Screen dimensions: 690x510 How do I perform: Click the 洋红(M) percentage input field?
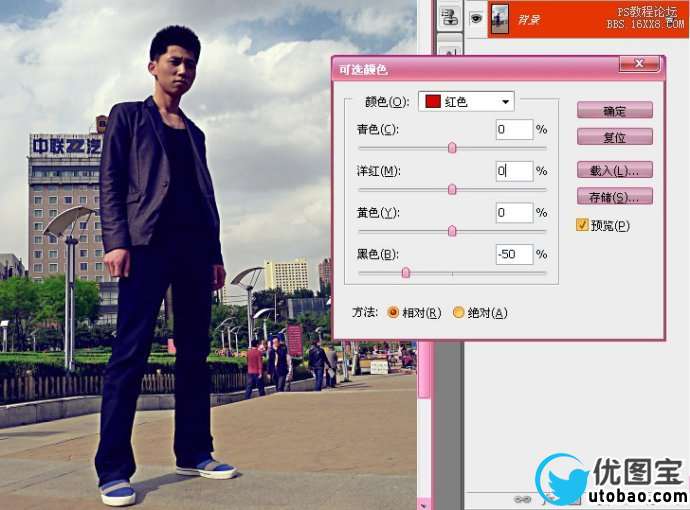514,171
